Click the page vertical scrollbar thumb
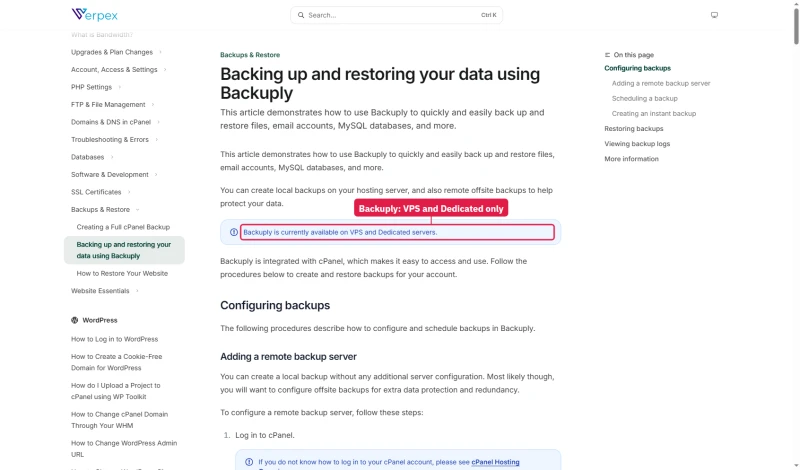 pos(796,26)
